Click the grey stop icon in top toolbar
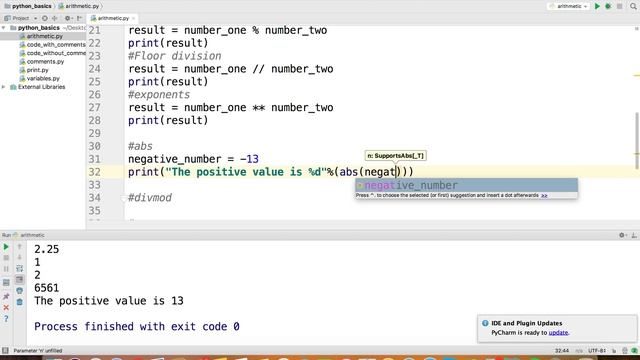640x360 pixels. 619,6
